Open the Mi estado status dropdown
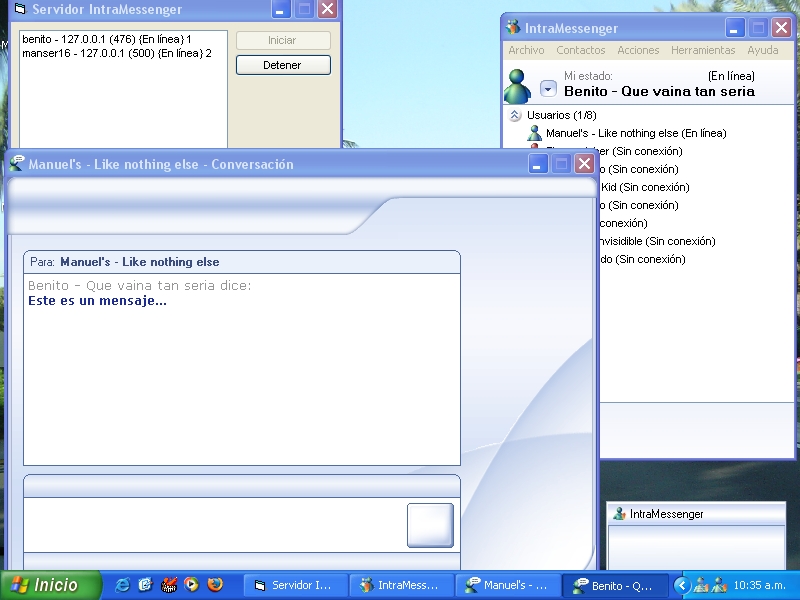Screen dimensions: 800x600 pyautogui.click(x=548, y=90)
